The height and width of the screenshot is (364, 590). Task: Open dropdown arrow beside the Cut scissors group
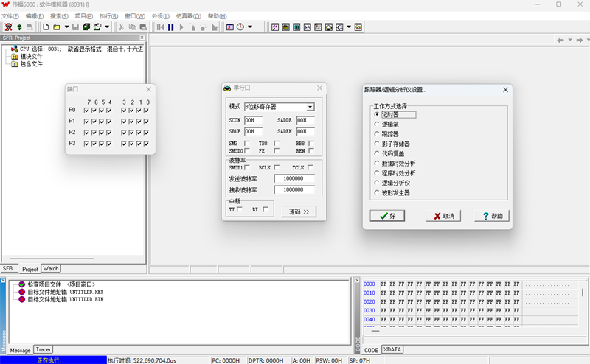(x=107, y=27)
